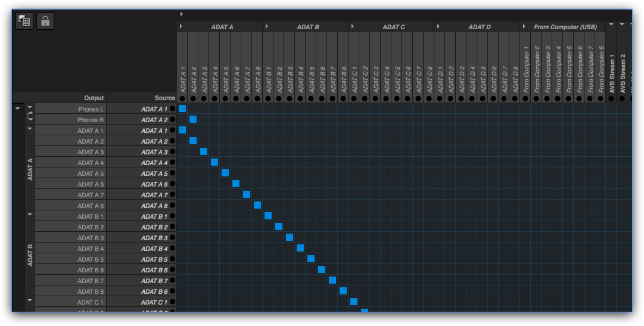644x326 pixels.
Task: Collapse the ADAT B output row group
Action: [29, 215]
